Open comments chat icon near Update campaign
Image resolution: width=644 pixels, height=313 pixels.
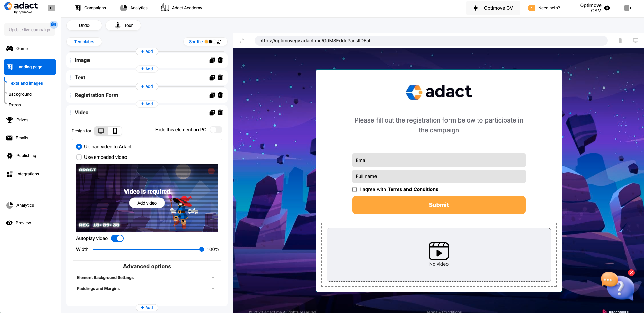(54, 24)
